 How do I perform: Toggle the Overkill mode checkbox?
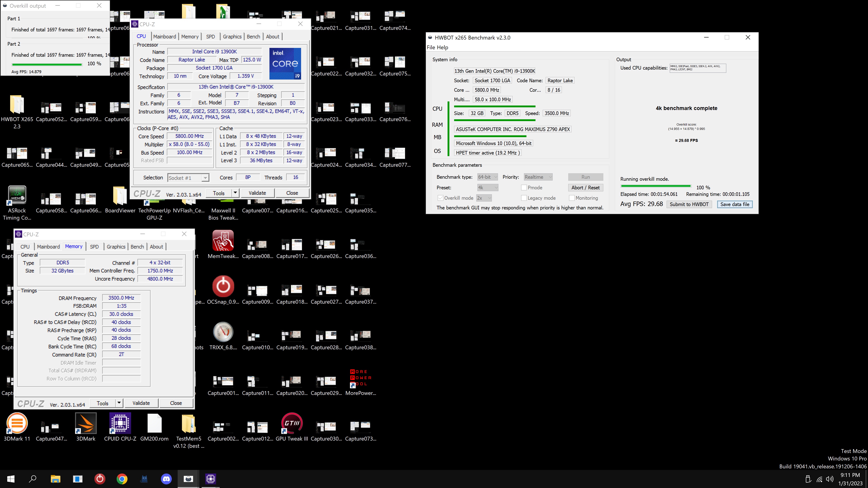pos(440,198)
